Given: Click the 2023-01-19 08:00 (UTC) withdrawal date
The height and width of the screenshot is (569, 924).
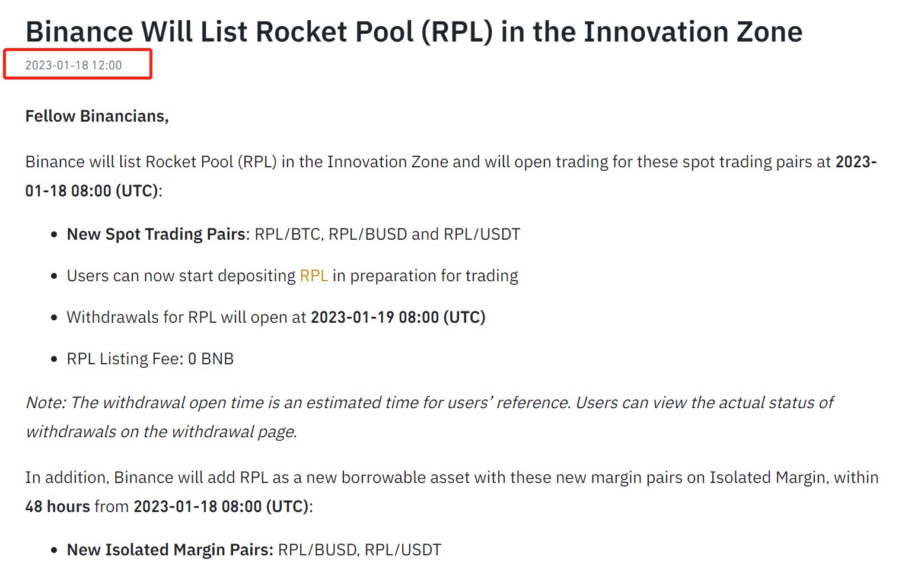Looking at the screenshot, I should (x=398, y=317).
